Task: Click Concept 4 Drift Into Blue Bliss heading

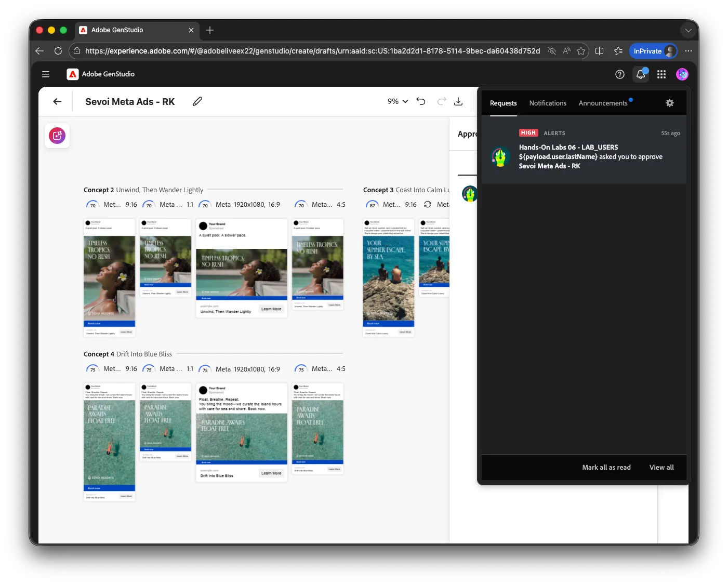Action: pyautogui.click(x=128, y=354)
